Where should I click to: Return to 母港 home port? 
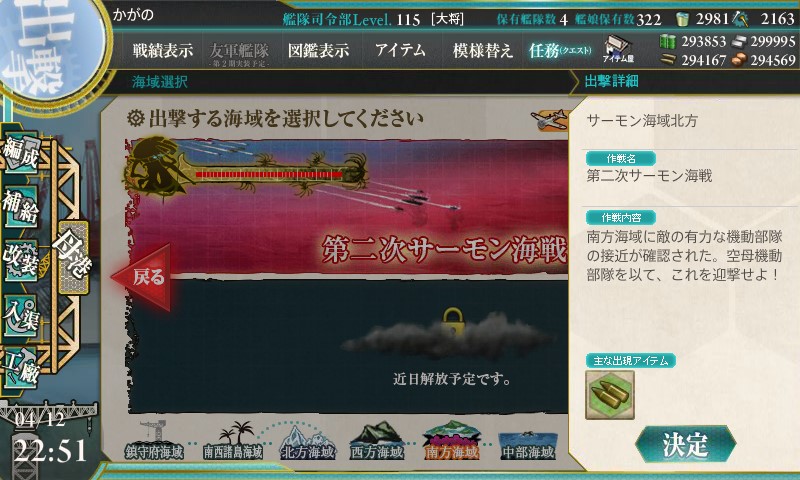coord(73,258)
